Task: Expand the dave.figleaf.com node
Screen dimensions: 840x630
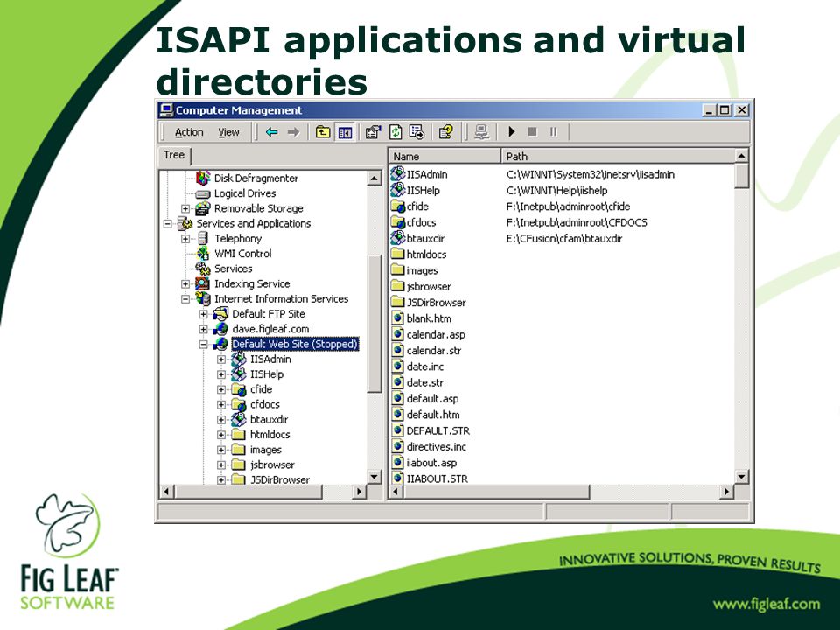Action: pyautogui.click(x=204, y=329)
